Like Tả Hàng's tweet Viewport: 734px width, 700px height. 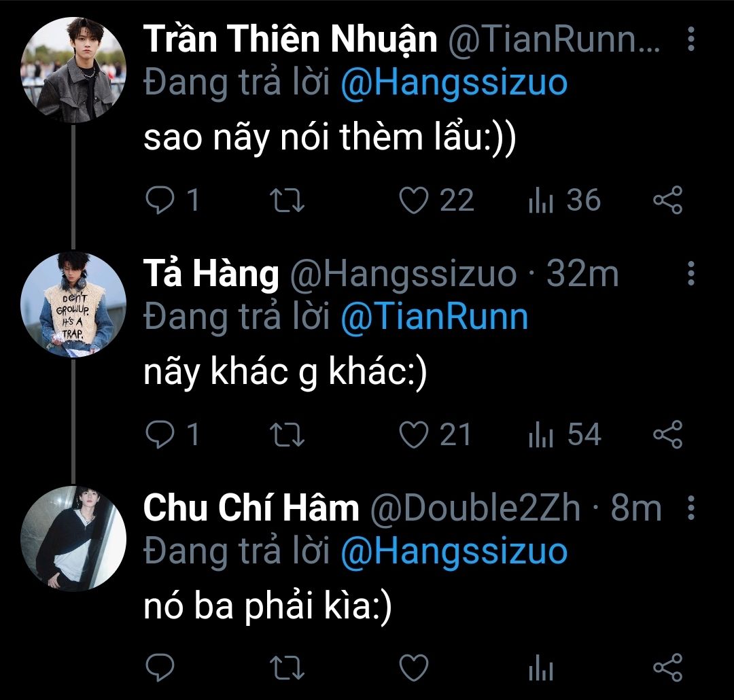pos(413,435)
